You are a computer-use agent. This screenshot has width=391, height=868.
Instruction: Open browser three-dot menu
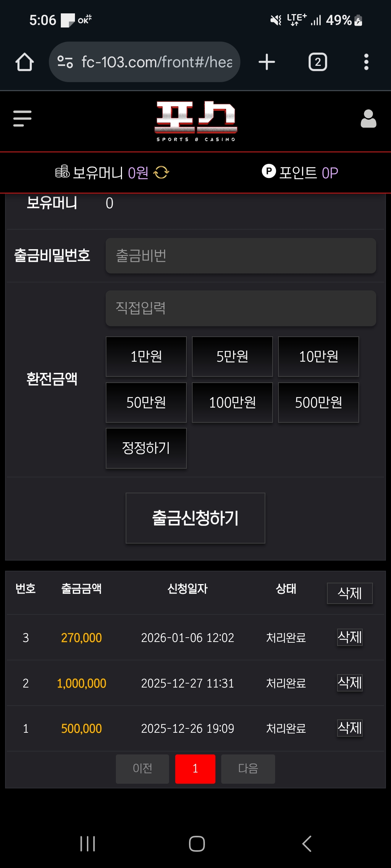[366, 62]
